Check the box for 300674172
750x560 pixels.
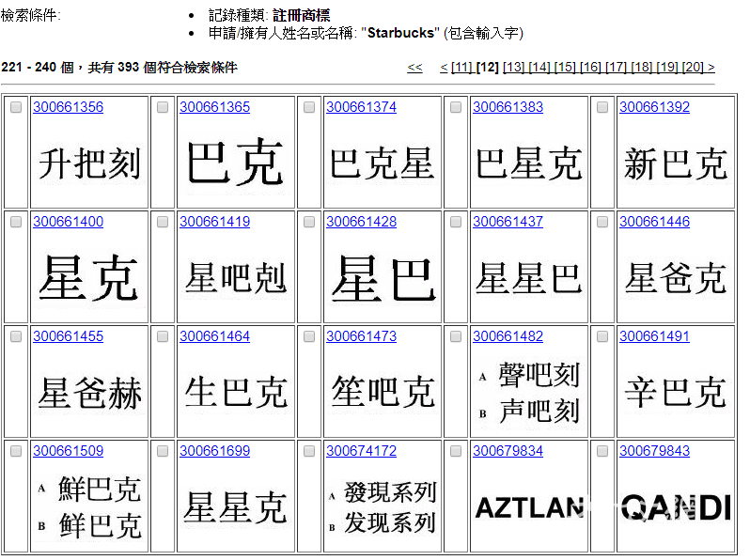pos(309,451)
